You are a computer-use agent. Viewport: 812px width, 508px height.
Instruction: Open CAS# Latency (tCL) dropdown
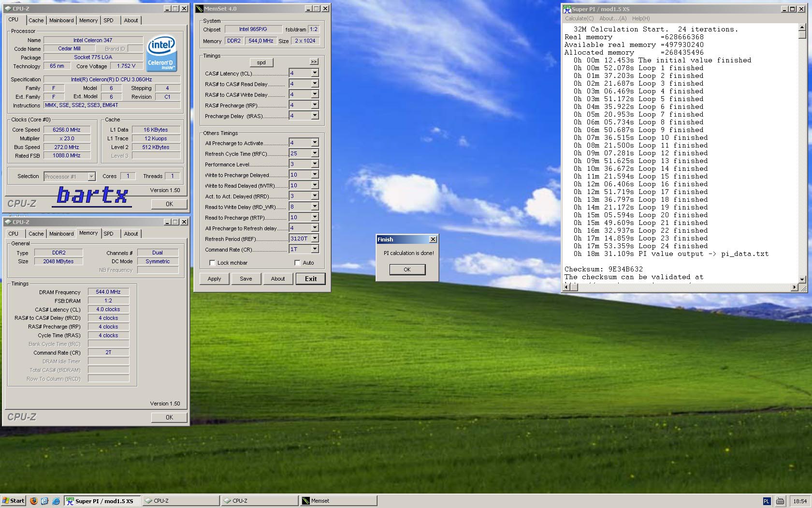tap(315, 73)
